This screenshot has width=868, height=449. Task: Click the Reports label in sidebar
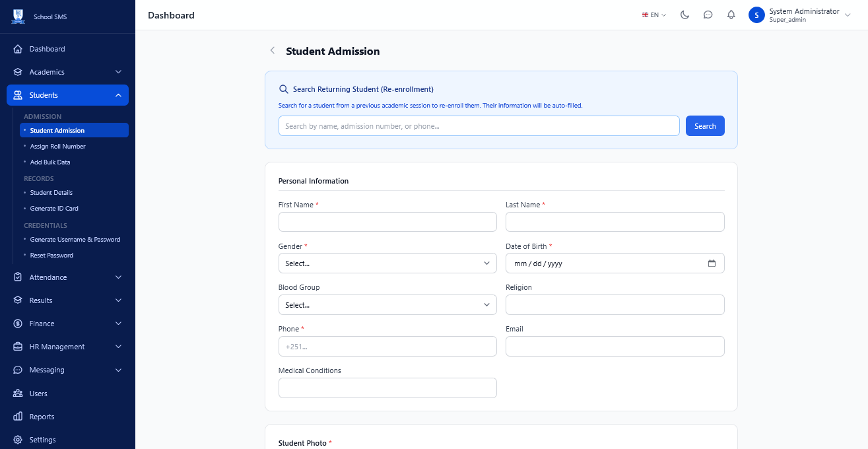[42, 417]
